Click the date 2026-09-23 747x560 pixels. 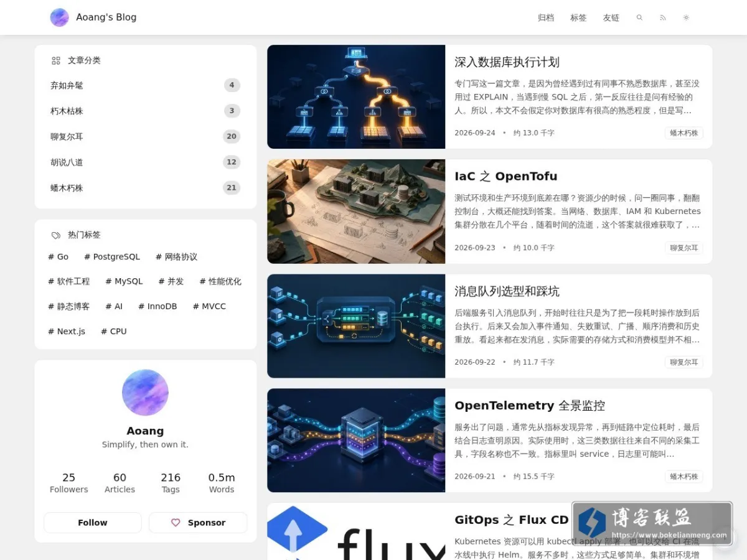coord(475,248)
